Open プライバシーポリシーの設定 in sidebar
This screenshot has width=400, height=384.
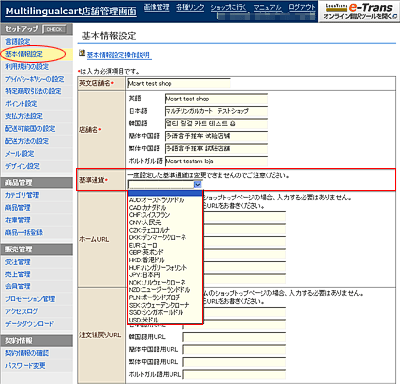click(35, 79)
